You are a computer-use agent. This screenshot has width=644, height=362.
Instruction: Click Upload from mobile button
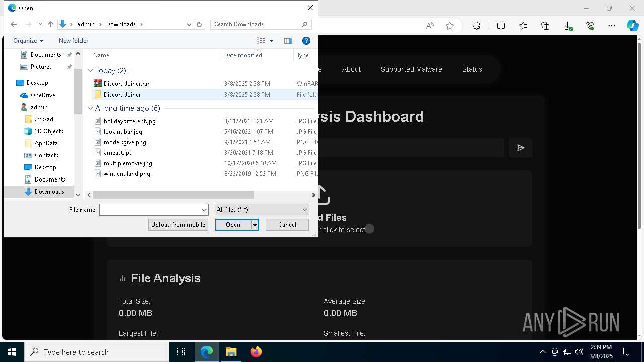[x=178, y=225]
